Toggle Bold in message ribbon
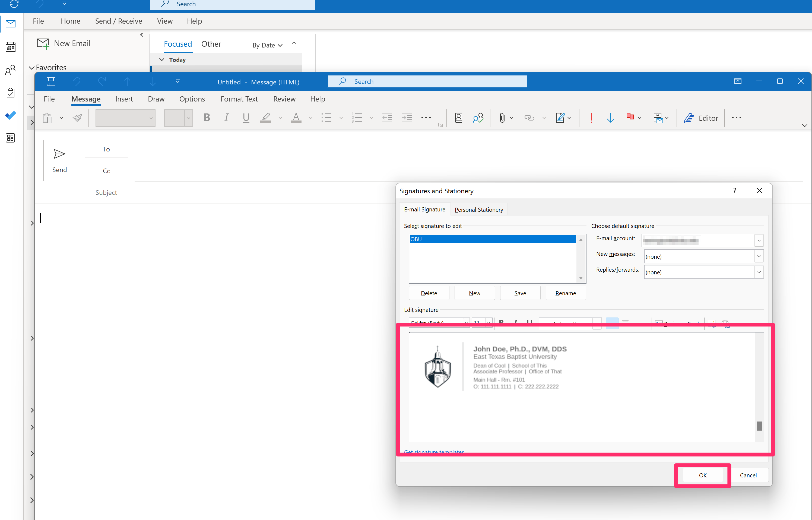The height and width of the screenshot is (520, 812). [x=207, y=118]
